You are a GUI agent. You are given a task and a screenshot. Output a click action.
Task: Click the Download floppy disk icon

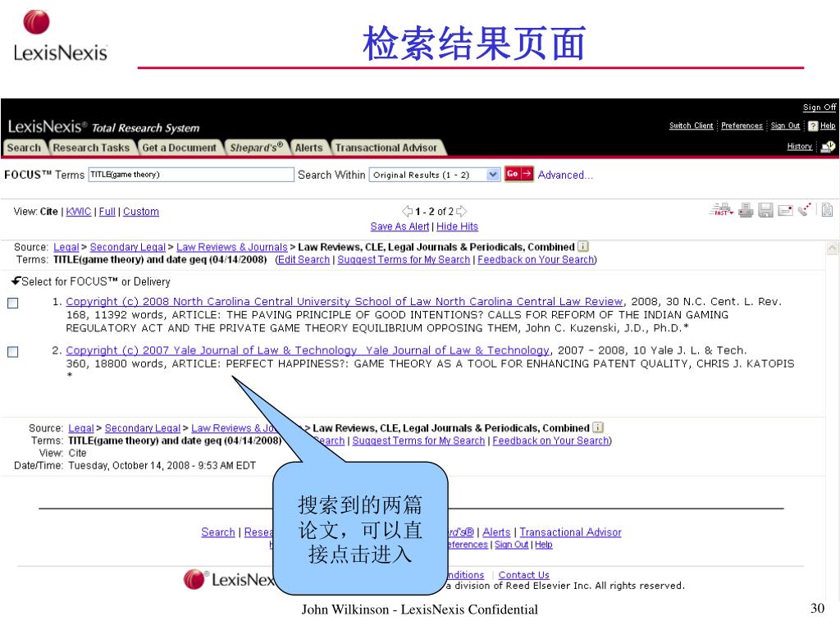[765, 210]
